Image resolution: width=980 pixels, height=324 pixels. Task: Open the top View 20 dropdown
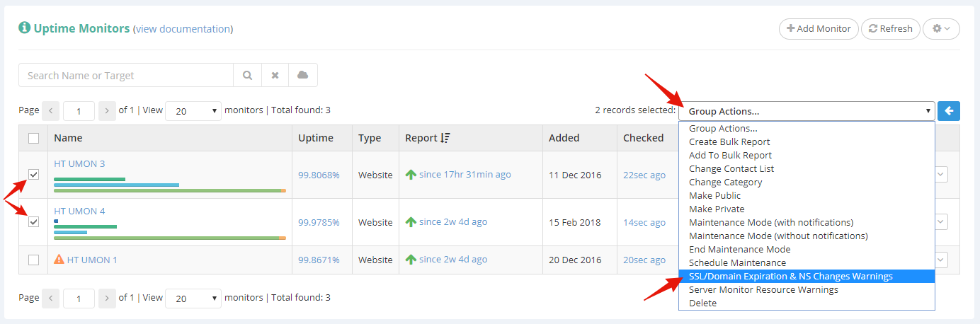(193, 110)
